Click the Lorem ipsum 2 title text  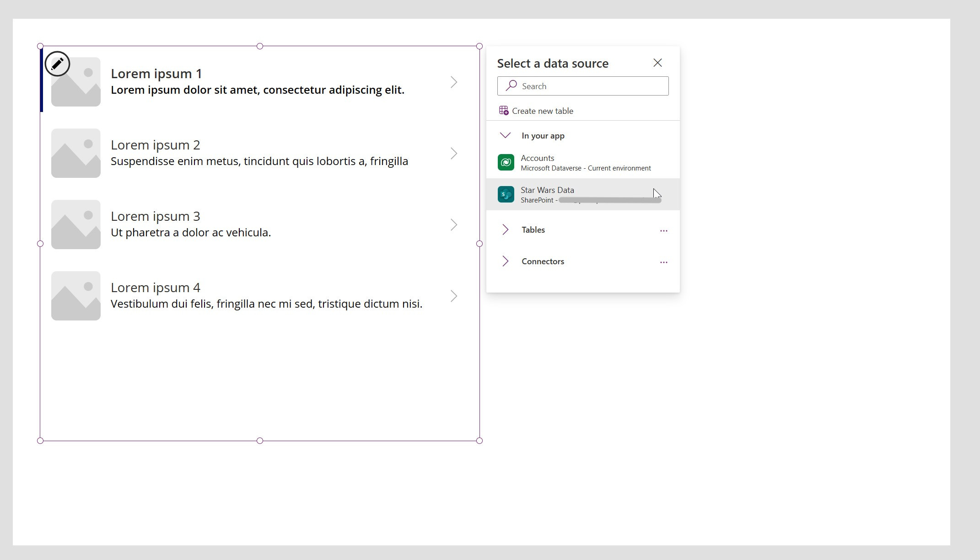[x=156, y=145]
